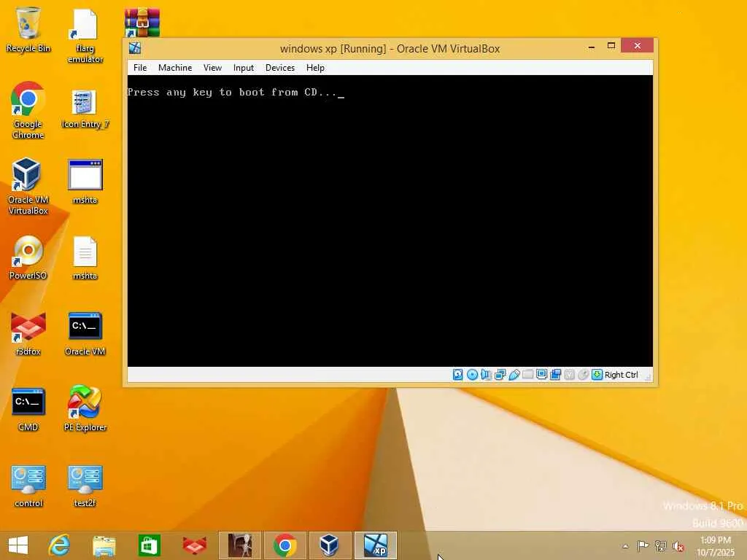The image size is (747, 560).
Task: Open the File menu in VirtualBox
Action: pyautogui.click(x=140, y=68)
